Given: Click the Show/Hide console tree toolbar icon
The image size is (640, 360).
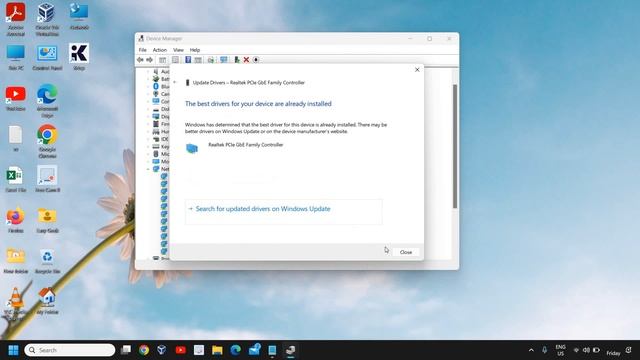Looking at the screenshot, I should pos(162,60).
